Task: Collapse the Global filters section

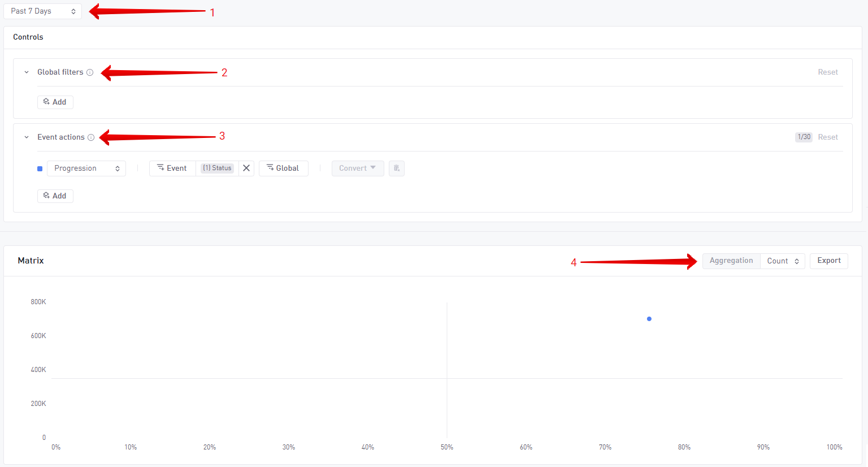Action: pyautogui.click(x=27, y=72)
